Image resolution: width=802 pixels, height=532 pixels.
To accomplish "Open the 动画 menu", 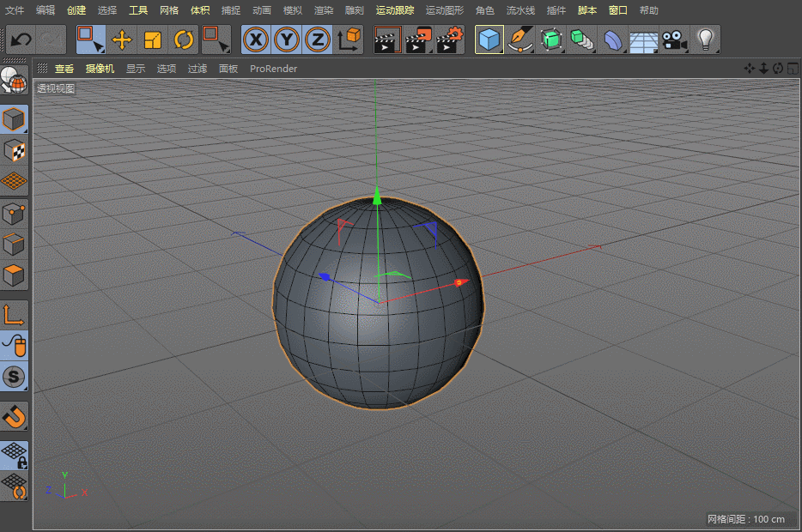I will pos(262,10).
